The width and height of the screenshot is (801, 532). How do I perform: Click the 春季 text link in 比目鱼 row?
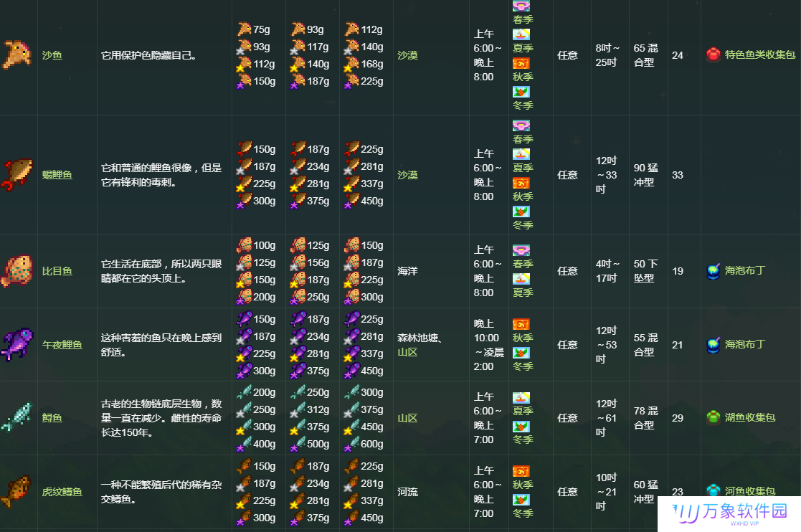pos(523,264)
